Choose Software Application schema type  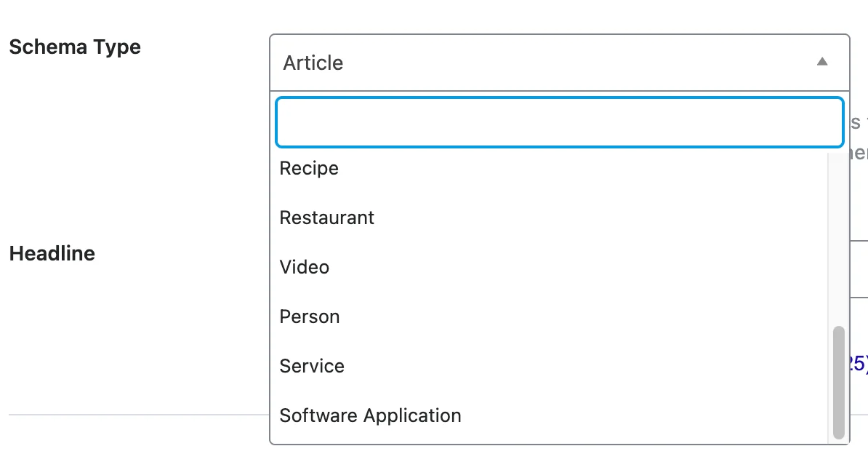370,415
